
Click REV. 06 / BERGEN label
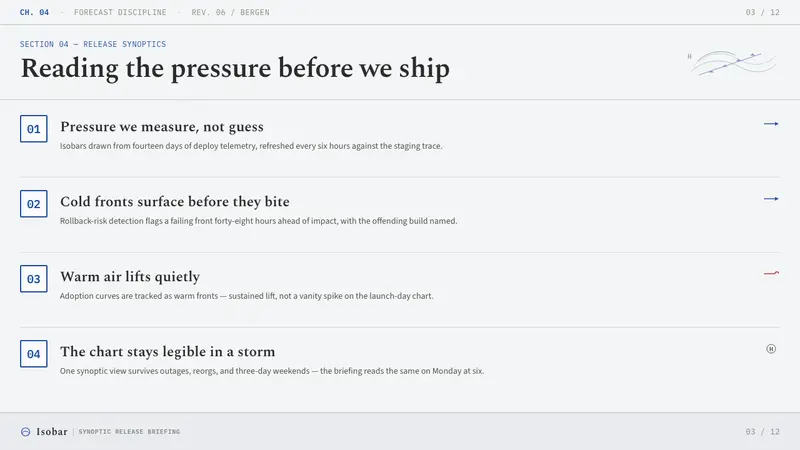click(230, 12)
